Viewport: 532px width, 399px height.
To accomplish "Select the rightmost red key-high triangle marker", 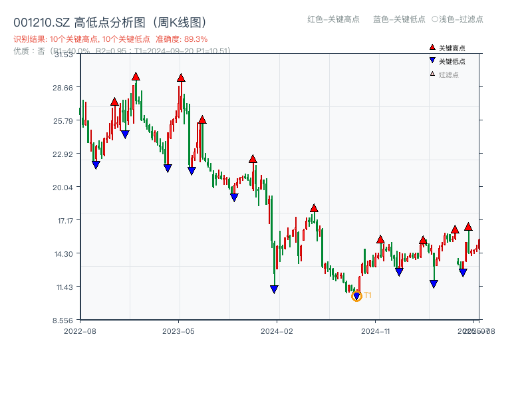I will click(469, 226).
